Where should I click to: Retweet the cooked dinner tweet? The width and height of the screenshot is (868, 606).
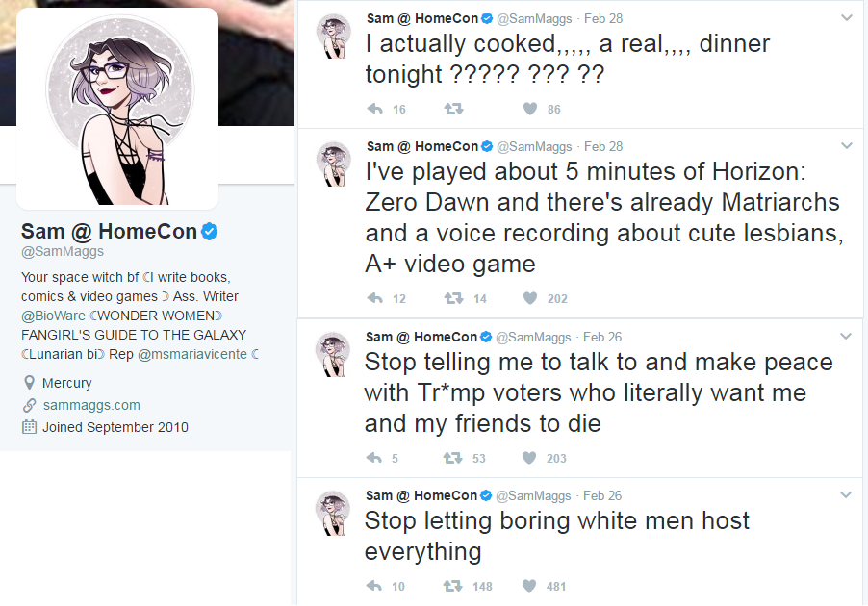[453, 109]
